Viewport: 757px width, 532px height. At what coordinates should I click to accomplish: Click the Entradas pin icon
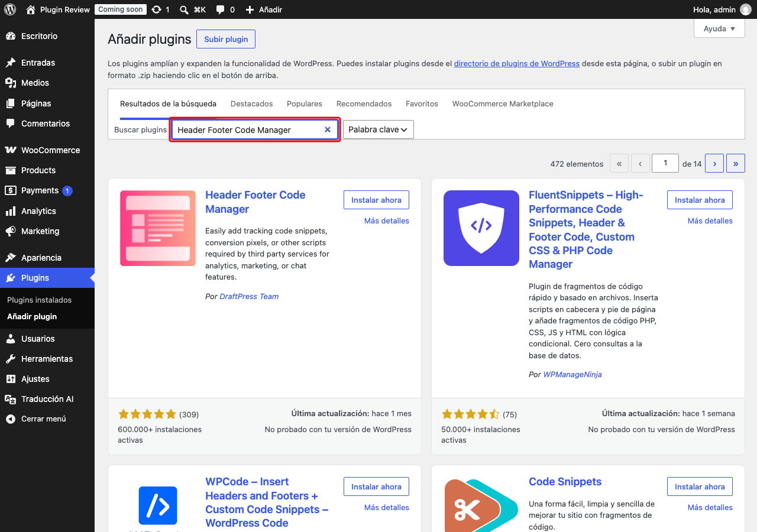(11, 63)
